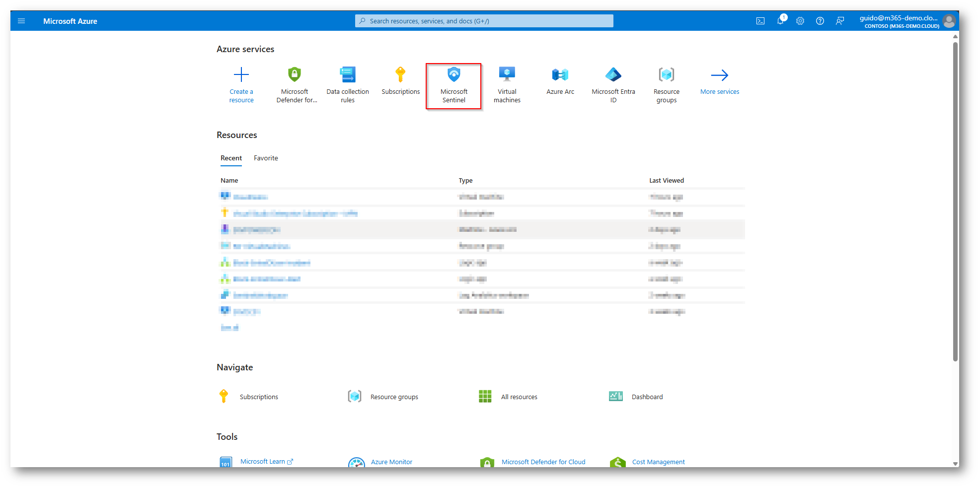Click the Create a resource link text
The width and height of the screenshot is (980, 488).
tap(241, 96)
